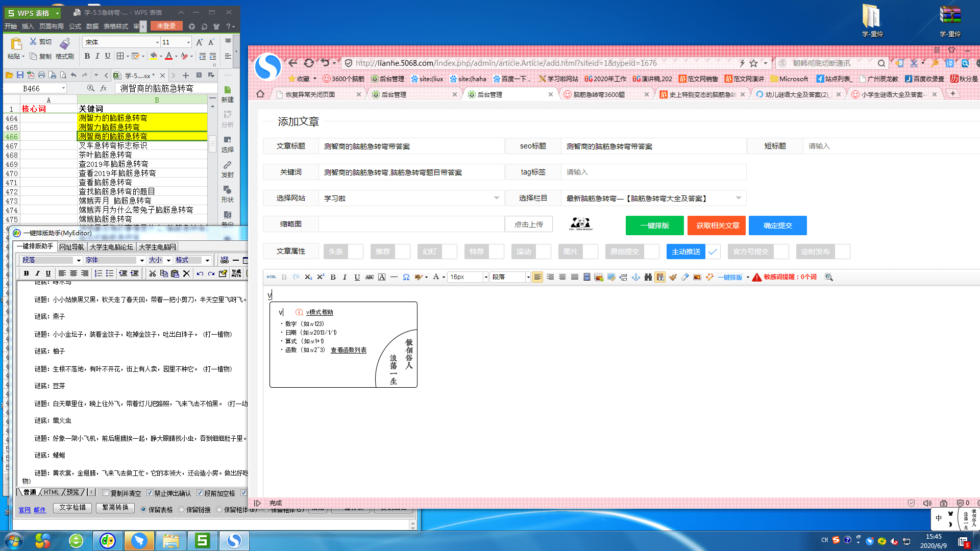The height and width of the screenshot is (551, 980).
Task: Click the 生成META icon in MyEditor
Action: coord(236,273)
